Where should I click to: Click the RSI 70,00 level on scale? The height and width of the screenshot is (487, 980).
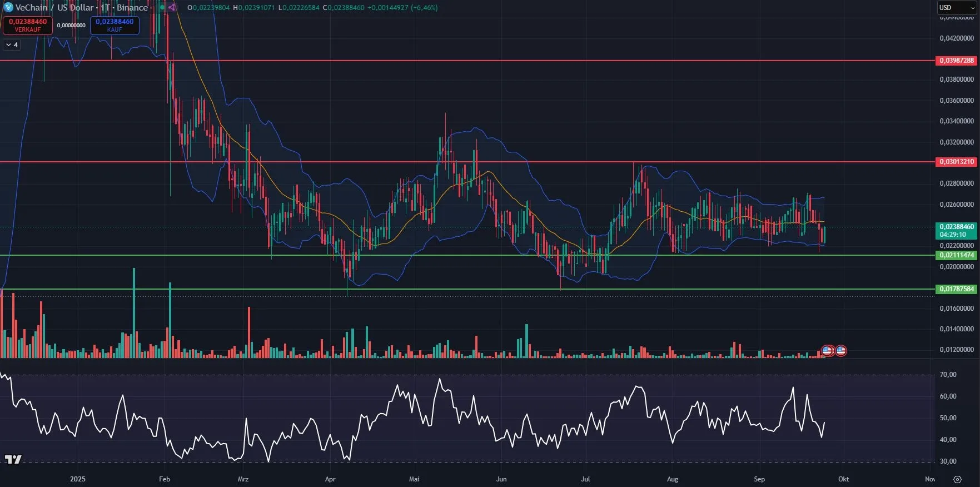point(948,375)
